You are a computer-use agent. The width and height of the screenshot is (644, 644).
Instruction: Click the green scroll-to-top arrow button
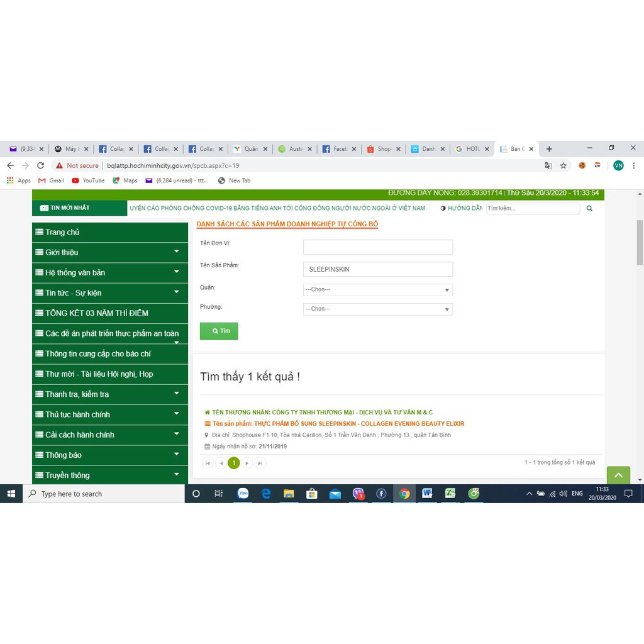[618, 475]
